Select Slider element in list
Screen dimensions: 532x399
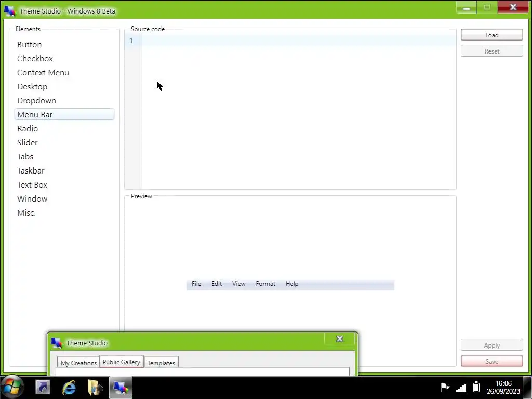click(x=64, y=142)
